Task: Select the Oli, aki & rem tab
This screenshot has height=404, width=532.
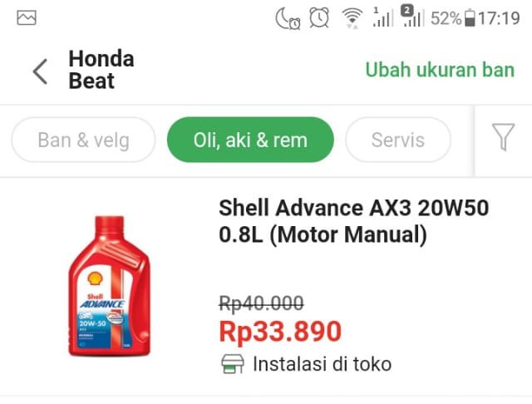Action: click(250, 140)
